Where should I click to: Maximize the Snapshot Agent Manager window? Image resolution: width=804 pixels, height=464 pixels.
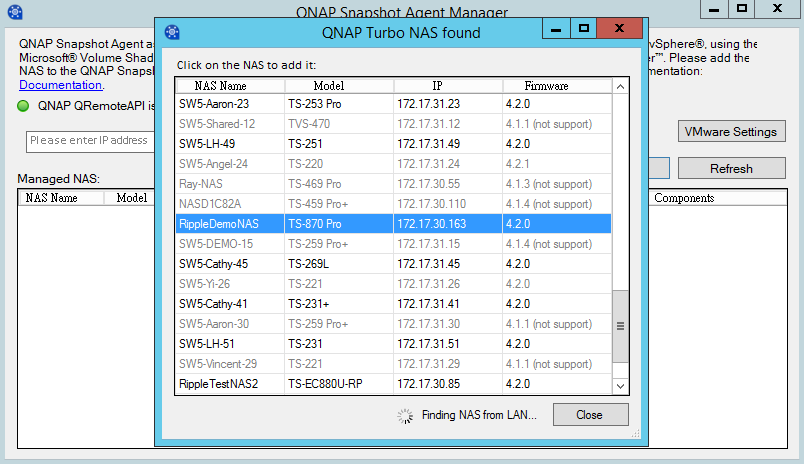(741, 9)
